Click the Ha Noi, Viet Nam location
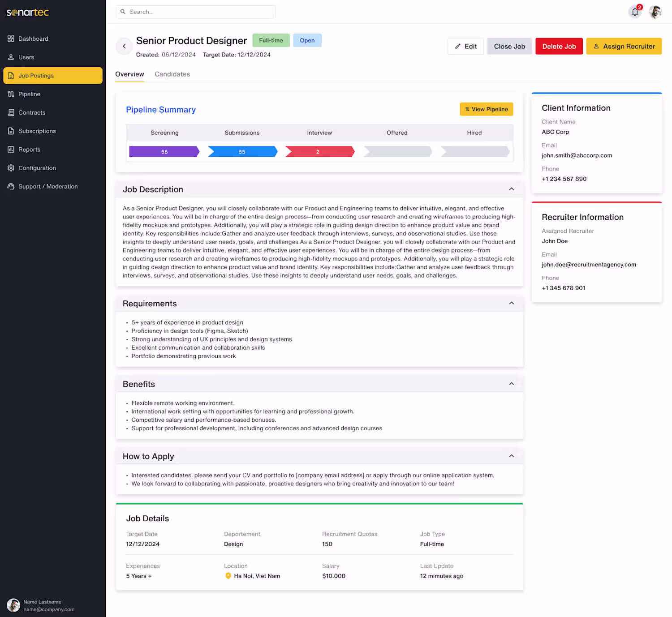The width and height of the screenshot is (672, 617). pos(257,576)
